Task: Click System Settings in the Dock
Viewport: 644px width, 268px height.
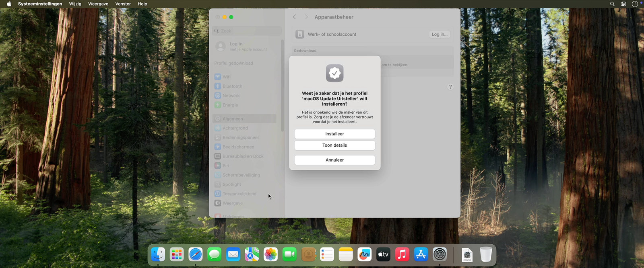Action: (x=440, y=254)
